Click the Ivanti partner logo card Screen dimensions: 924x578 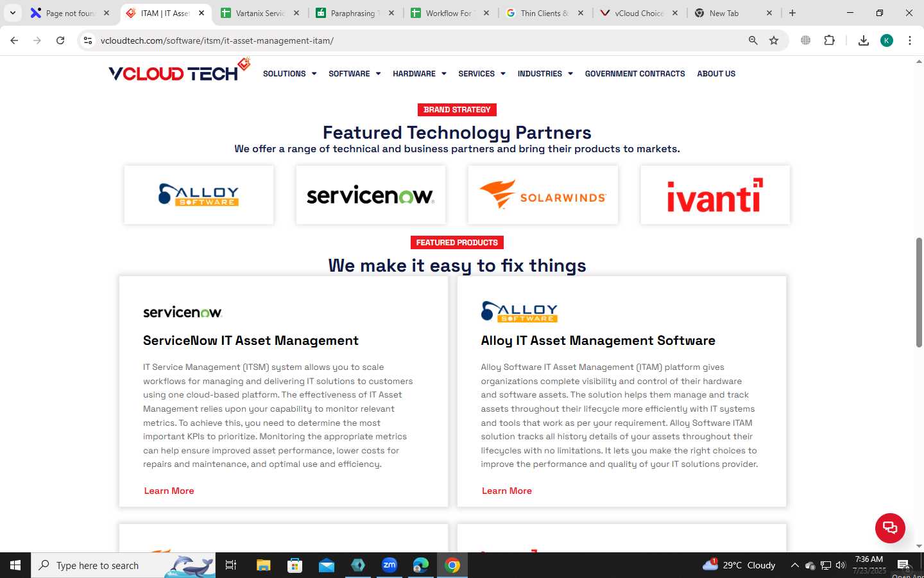point(715,195)
